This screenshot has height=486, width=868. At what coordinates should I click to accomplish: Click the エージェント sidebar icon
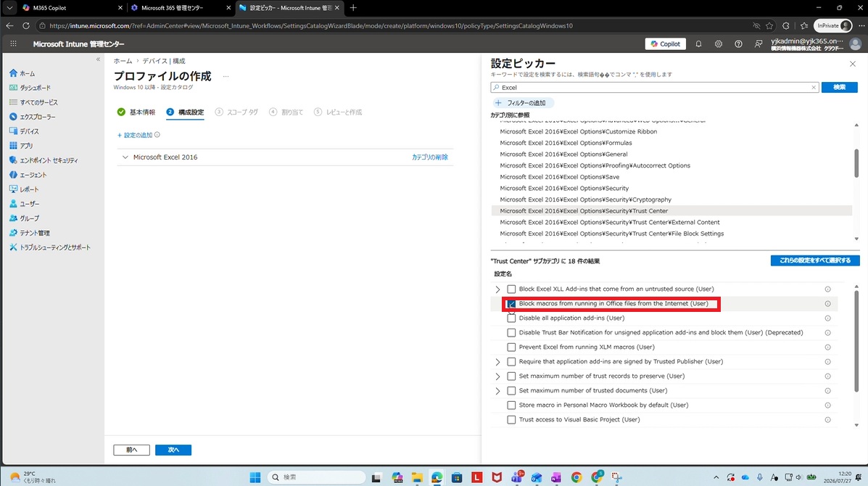[x=13, y=174]
